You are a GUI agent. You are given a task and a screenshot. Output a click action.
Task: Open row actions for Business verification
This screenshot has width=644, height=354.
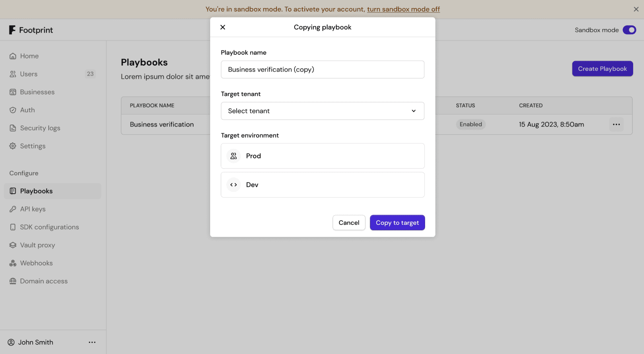616,124
